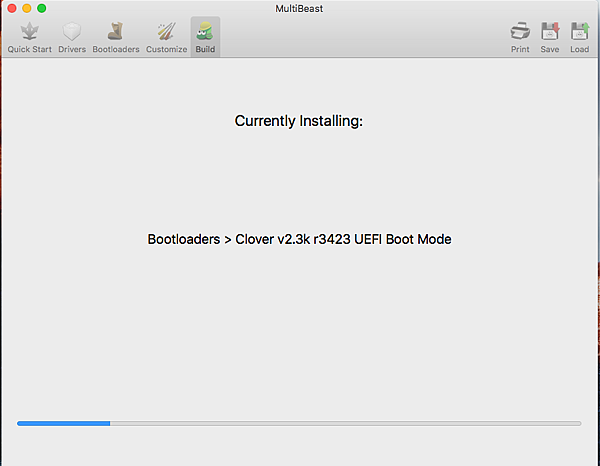Load a saved configuration
This screenshot has height=466, width=600.
click(x=580, y=37)
